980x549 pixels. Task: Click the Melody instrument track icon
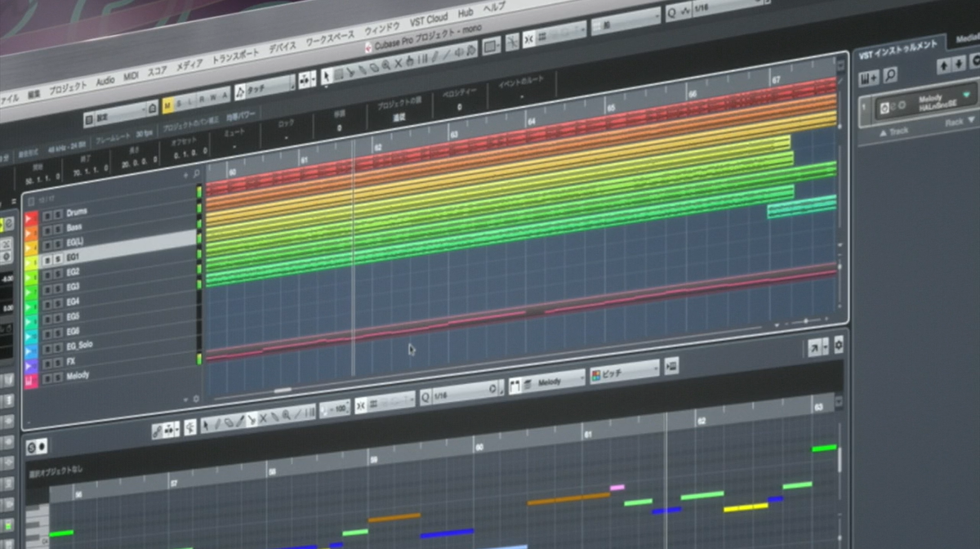32,381
